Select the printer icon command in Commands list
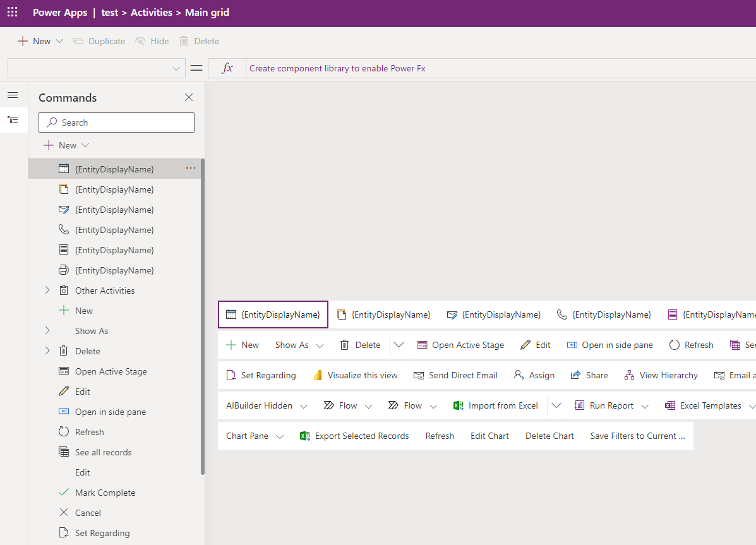The height and width of the screenshot is (545, 756). click(115, 270)
